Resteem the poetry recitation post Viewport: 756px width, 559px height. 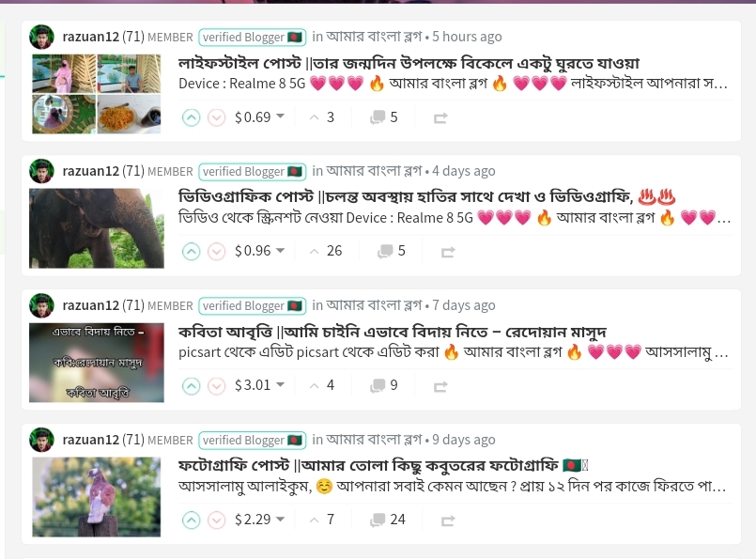[x=440, y=386]
